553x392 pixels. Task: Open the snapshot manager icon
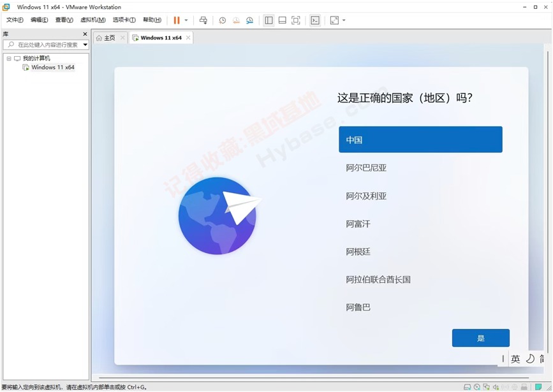[250, 20]
